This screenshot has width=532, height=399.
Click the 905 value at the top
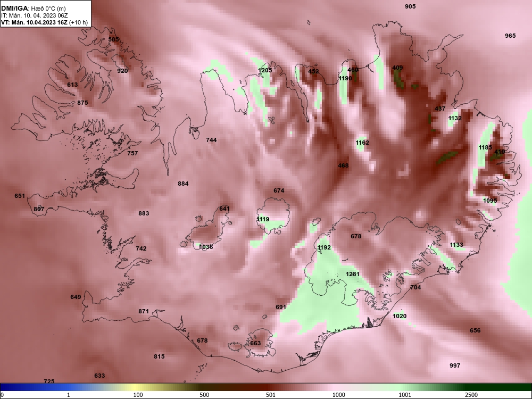pyautogui.click(x=410, y=6)
